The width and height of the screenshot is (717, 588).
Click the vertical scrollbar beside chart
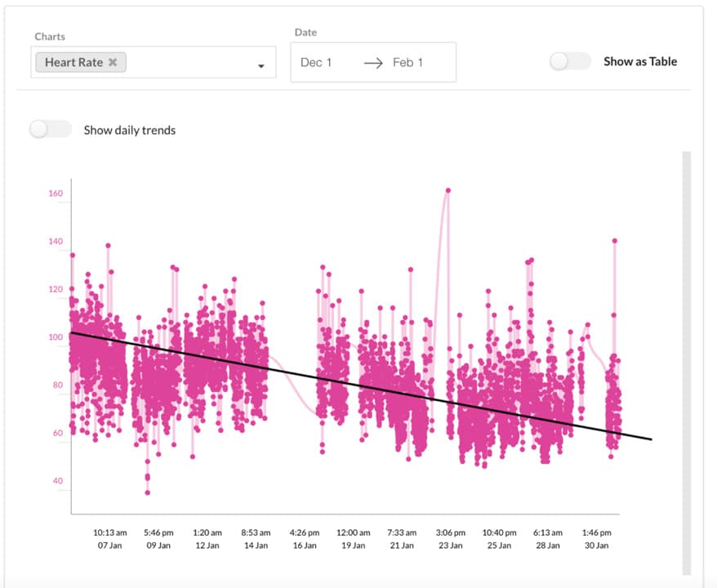coord(686,363)
